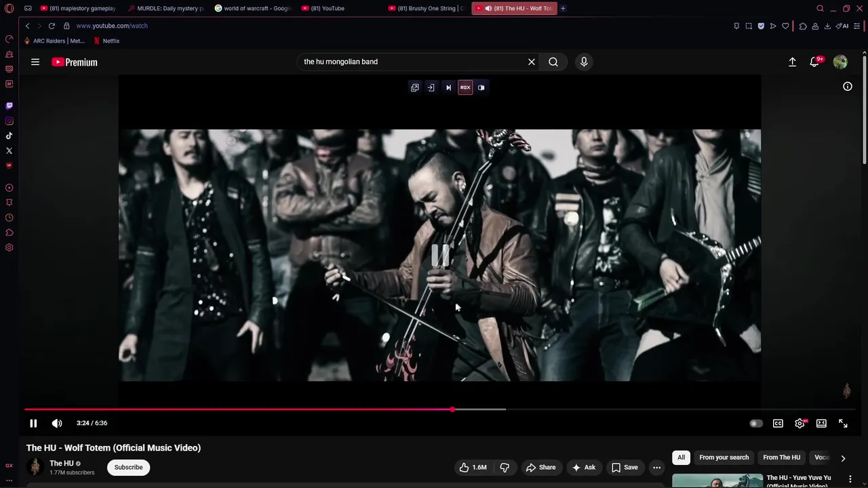Clear the YouTube search box
This screenshot has width=868, height=488.
[x=532, y=62]
